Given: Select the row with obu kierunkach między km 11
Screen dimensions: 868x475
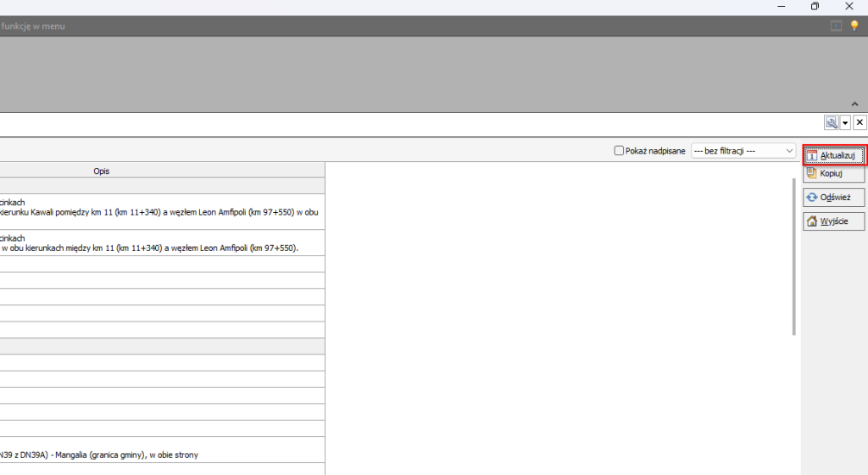Looking at the screenshot, I should point(159,247).
